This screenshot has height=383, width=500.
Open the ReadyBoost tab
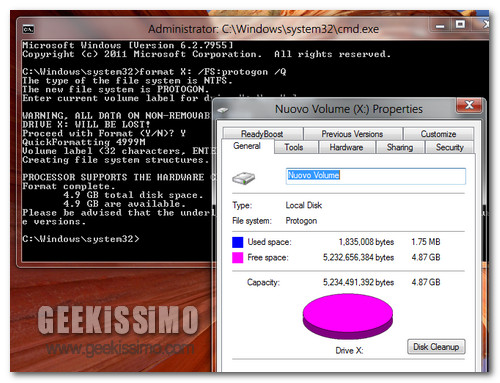(x=263, y=134)
